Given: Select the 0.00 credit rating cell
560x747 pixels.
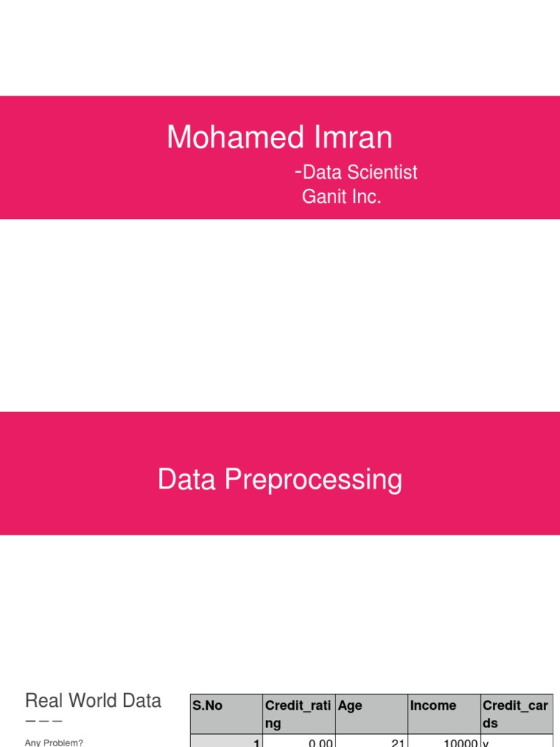Looking at the screenshot, I should pos(321,742).
